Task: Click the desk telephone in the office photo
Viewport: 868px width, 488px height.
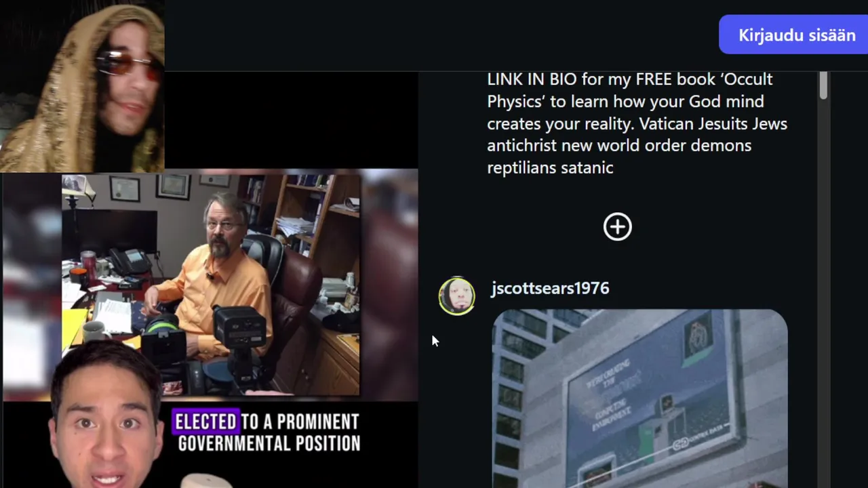Action: click(x=129, y=261)
